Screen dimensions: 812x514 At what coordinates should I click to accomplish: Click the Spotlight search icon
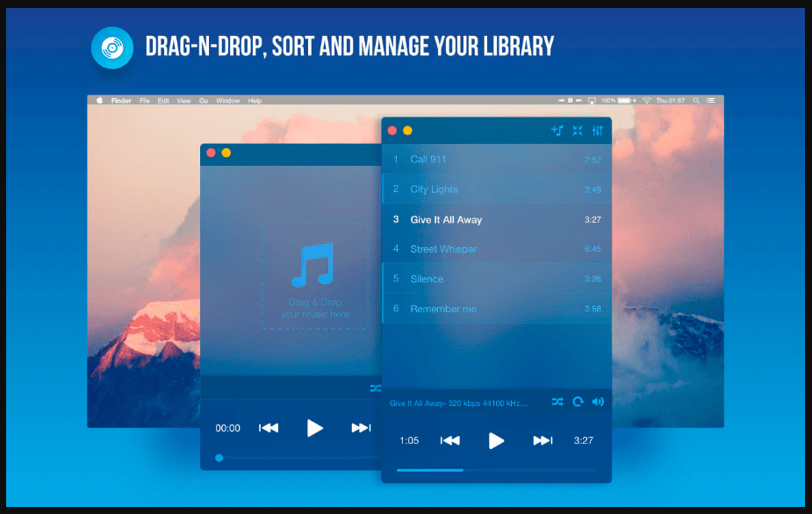(x=696, y=100)
